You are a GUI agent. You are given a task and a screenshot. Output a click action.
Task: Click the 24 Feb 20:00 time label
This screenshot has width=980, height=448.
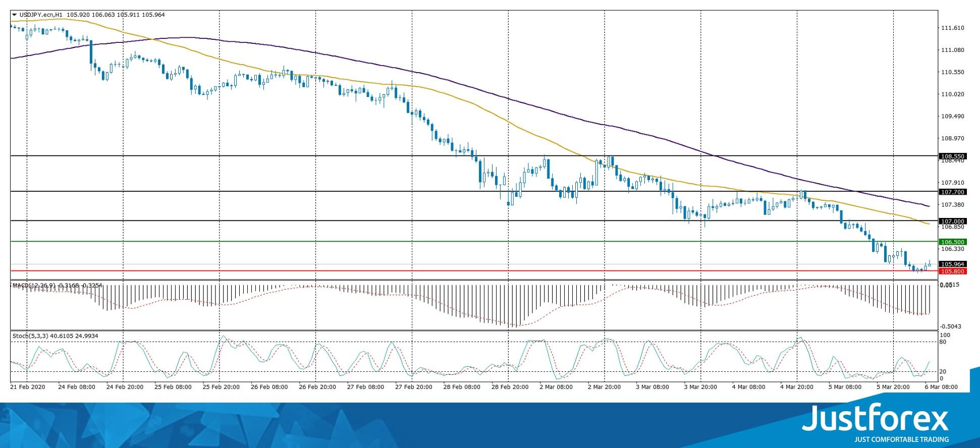[x=124, y=387]
